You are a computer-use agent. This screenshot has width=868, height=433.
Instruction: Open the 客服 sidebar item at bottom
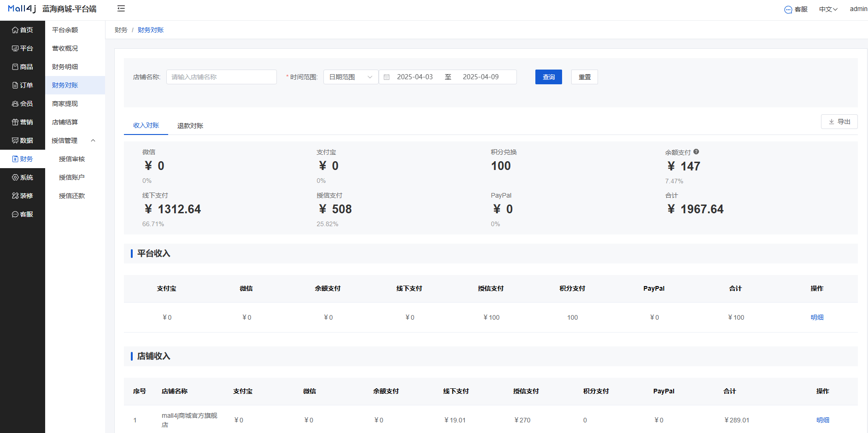[23, 214]
